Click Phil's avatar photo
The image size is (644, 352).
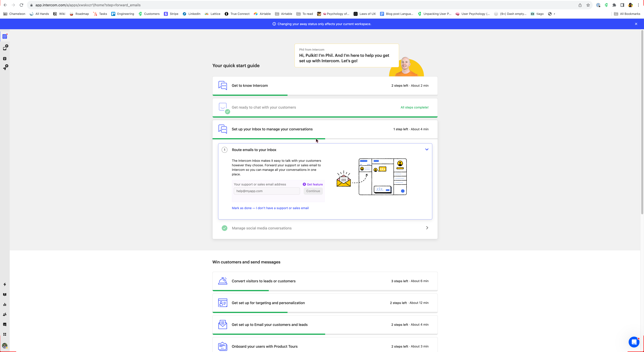(x=406, y=67)
